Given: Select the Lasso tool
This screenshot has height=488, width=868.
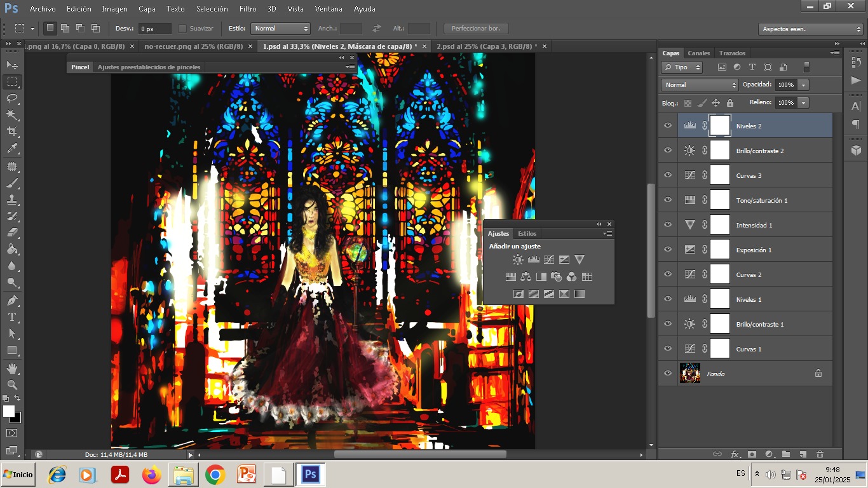Looking at the screenshot, I should pos(12,98).
